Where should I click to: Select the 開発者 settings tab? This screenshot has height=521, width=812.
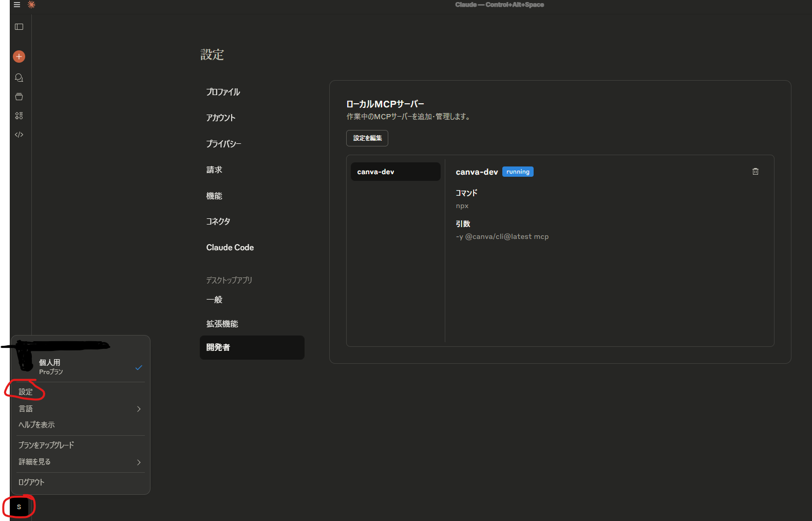pos(252,347)
